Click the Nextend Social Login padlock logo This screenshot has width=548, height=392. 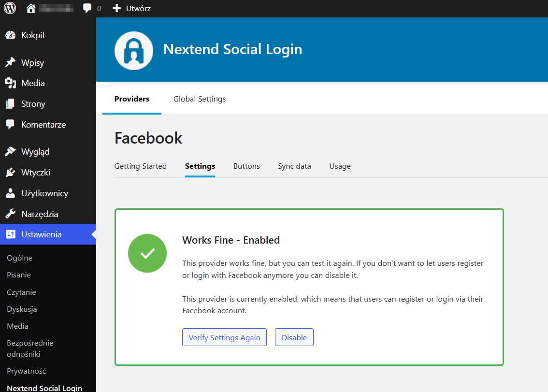tap(134, 51)
